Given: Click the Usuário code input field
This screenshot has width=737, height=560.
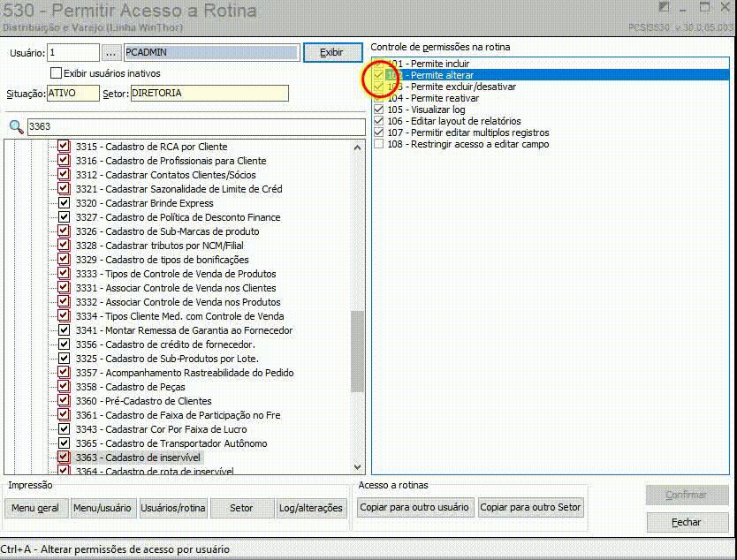Looking at the screenshot, I should pos(73,53).
